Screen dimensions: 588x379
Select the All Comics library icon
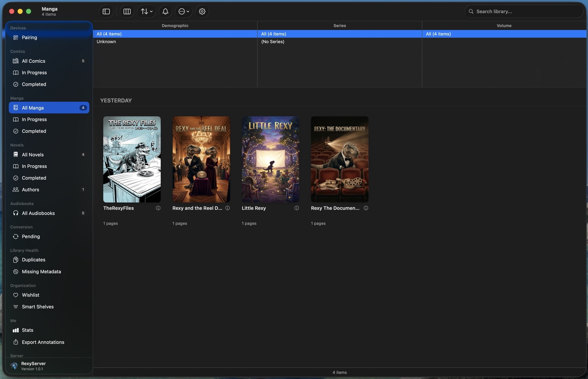[15, 61]
